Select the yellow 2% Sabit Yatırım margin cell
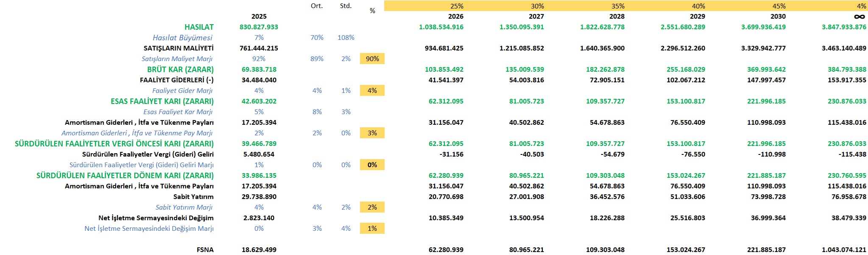The image size is (868, 255). (x=372, y=207)
